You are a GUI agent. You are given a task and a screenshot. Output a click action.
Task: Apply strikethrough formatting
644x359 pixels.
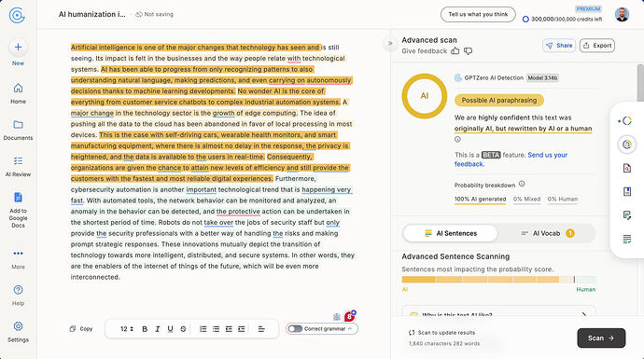(183, 329)
